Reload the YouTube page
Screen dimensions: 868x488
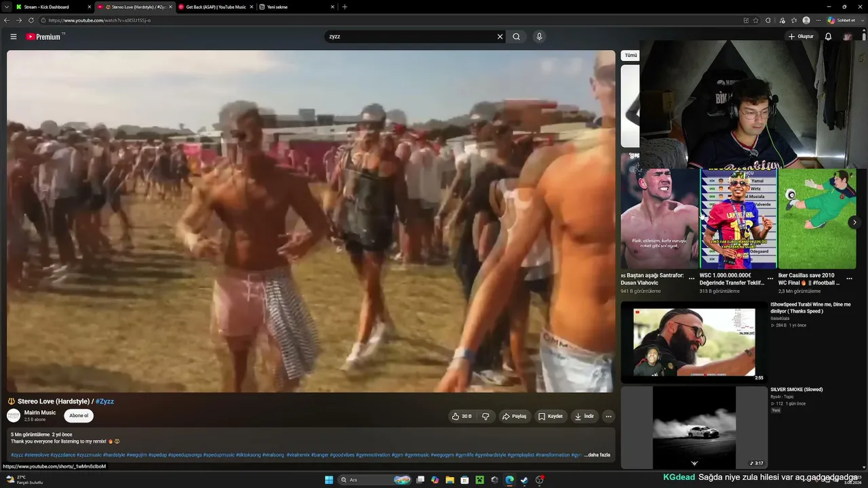(x=31, y=20)
